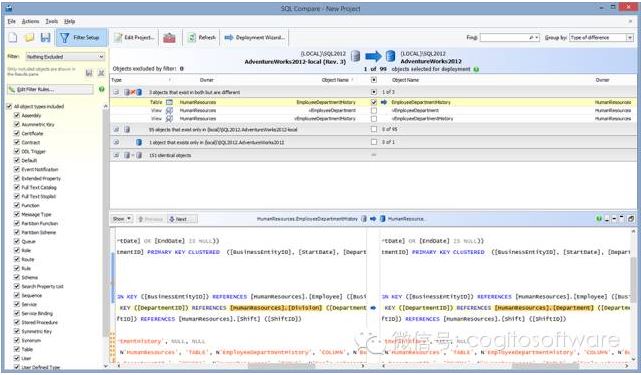Select the vEmployeeDepartment view row
Viewport: 641px width, 375px height.
tap(373, 110)
